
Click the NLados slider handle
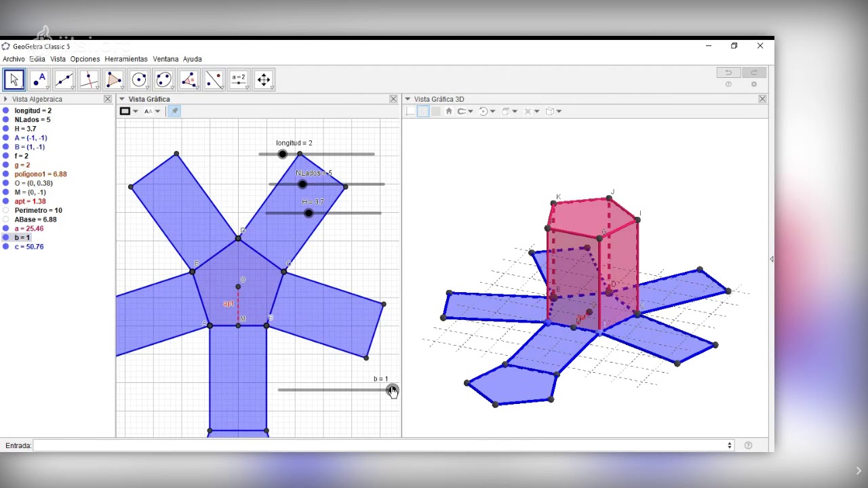(302, 184)
